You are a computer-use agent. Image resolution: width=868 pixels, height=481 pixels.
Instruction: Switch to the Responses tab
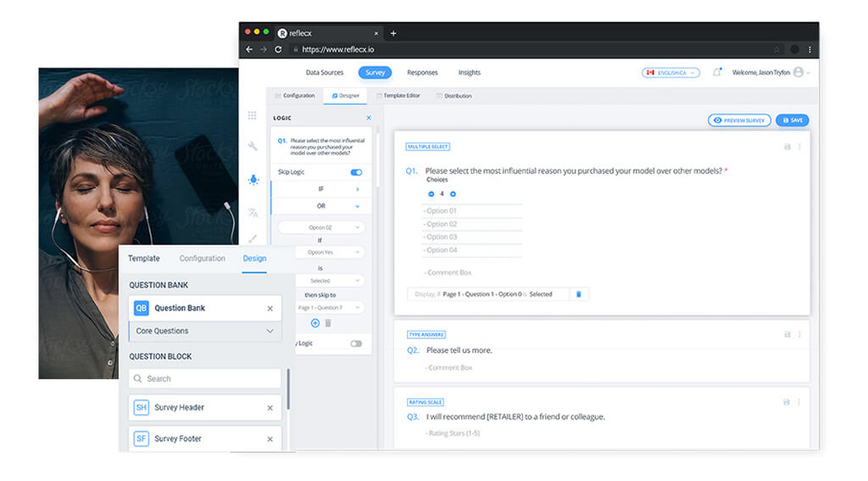422,73
